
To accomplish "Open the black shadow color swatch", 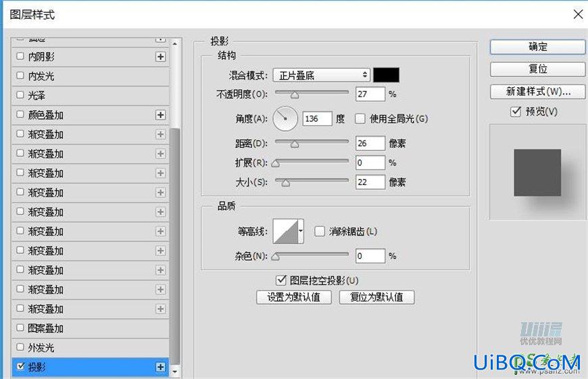I will tap(386, 75).
